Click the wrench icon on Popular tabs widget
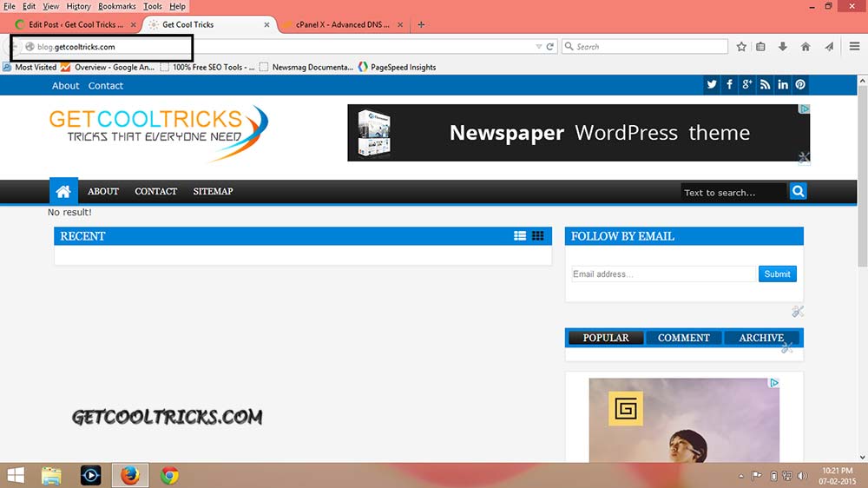 tap(787, 347)
